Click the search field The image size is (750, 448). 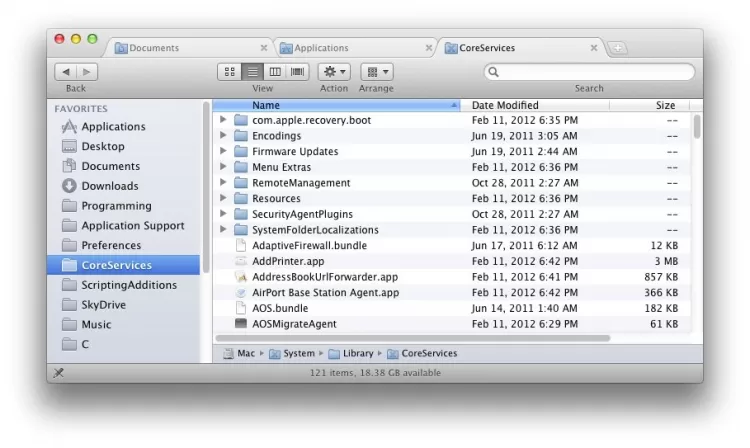pos(589,72)
